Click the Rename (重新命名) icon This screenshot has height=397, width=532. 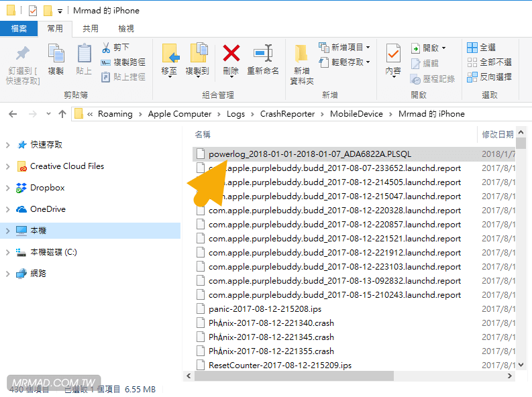click(x=263, y=53)
